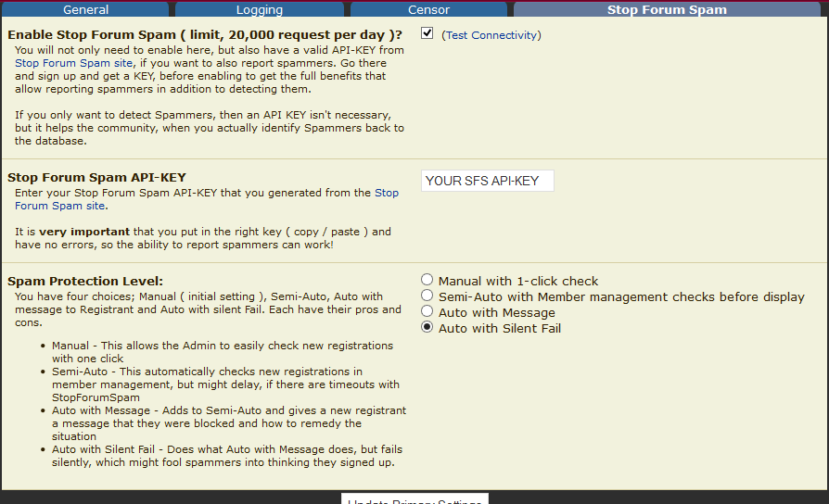Click the Enable Stop Forum Spam heading
Image resolution: width=829 pixels, height=504 pixels.
coord(205,35)
